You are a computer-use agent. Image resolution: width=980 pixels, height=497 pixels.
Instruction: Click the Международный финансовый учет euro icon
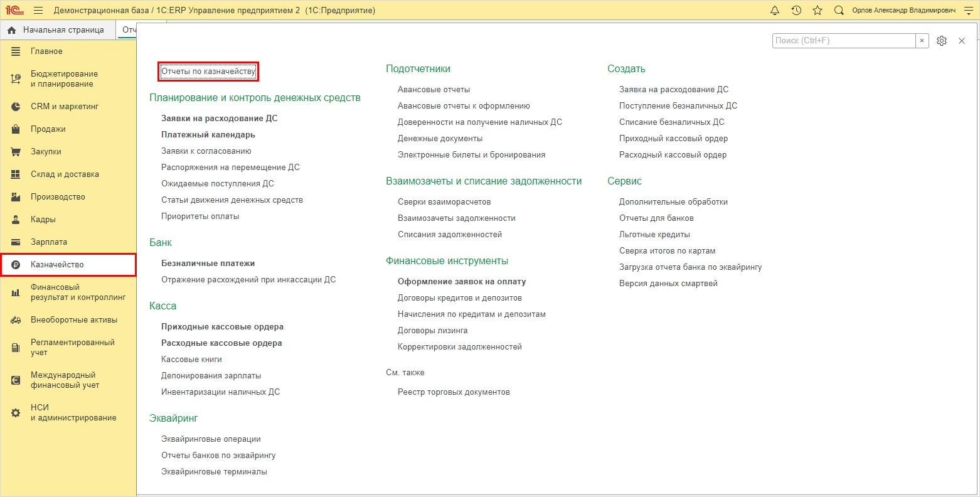(16, 380)
